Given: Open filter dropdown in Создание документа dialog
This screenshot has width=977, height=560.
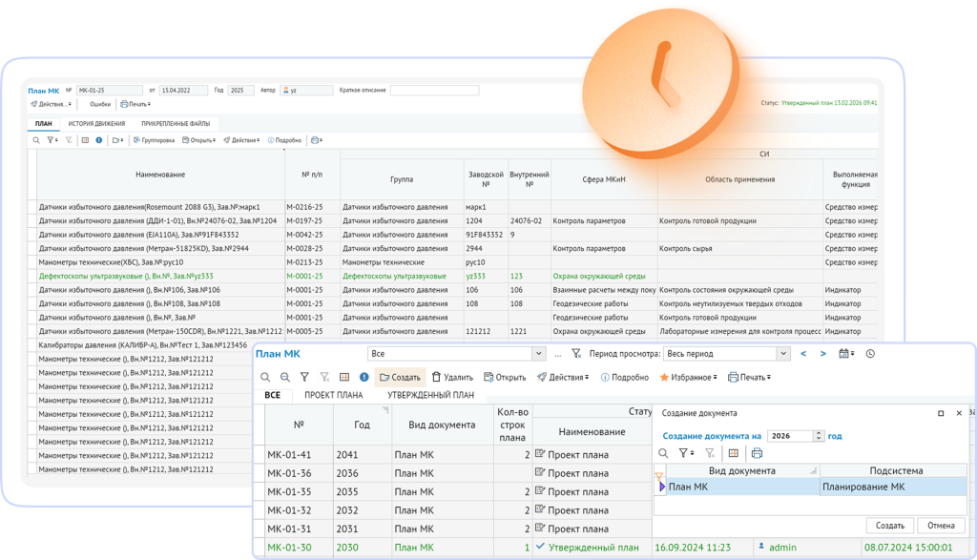Looking at the screenshot, I should (x=686, y=453).
